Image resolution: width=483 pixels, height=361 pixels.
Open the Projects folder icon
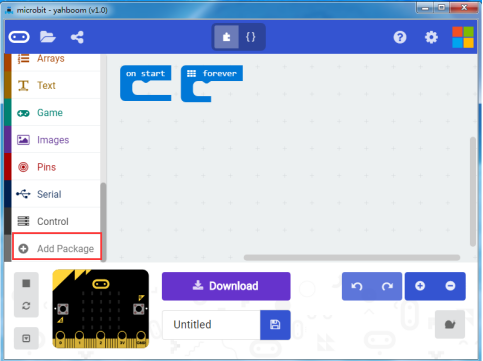(47, 37)
